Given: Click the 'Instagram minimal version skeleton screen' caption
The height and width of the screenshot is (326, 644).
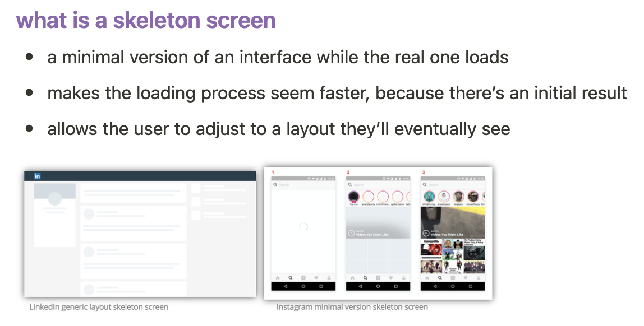Looking at the screenshot, I should [x=352, y=307].
